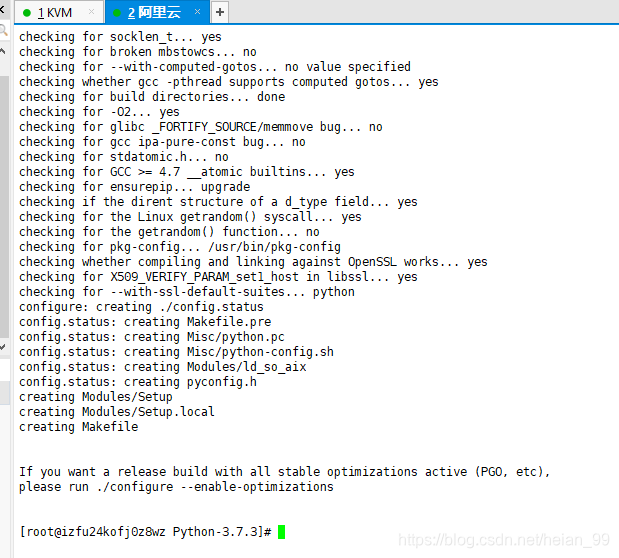Click the magnifier search icon
The image size is (619, 558).
[x=3, y=30]
